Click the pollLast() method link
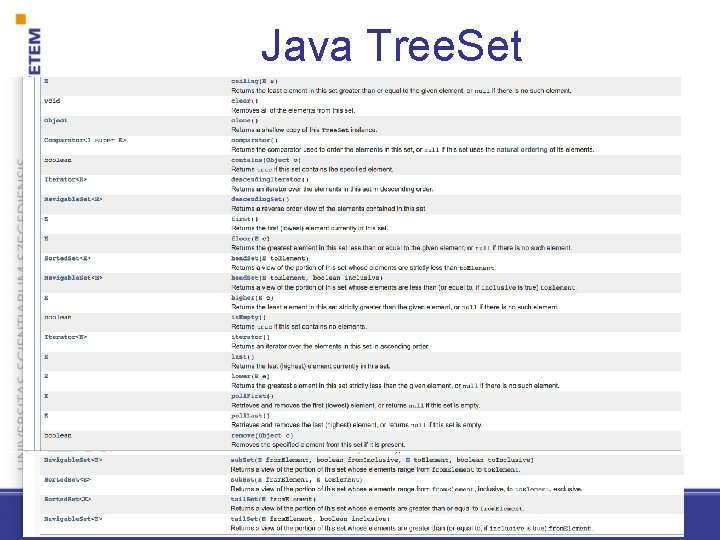This screenshot has width=720, height=540. click(x=250, y=416)
